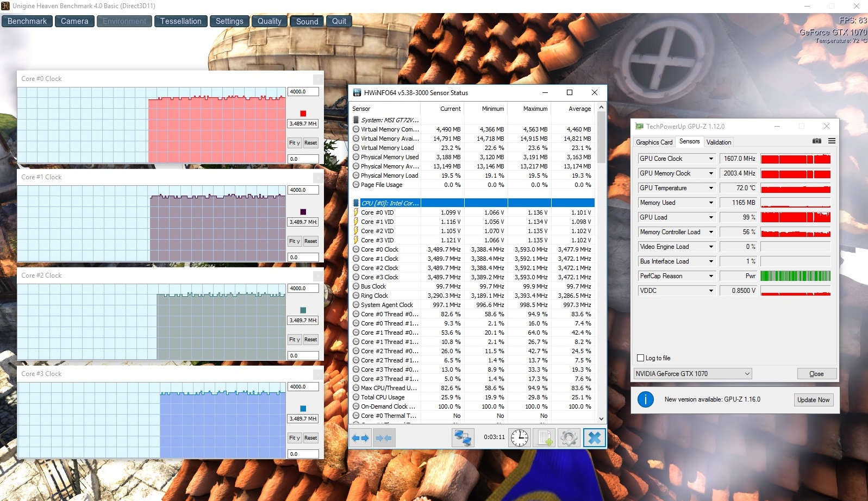Start logging with the HWiNFO spreadsheet-plus icon
Screen dimensions: 868x501
click(x=545, y=438)
